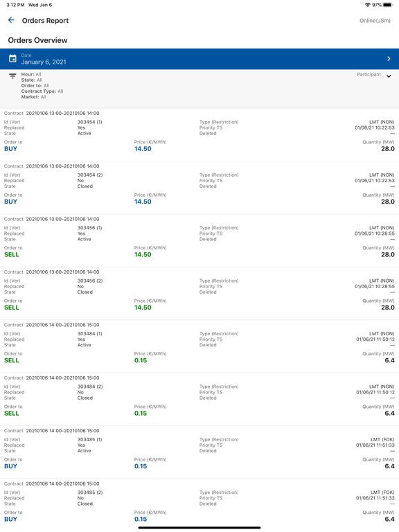Tap the 3:12 PM clock in status bar
399x532 pixels.
[15, 5]
